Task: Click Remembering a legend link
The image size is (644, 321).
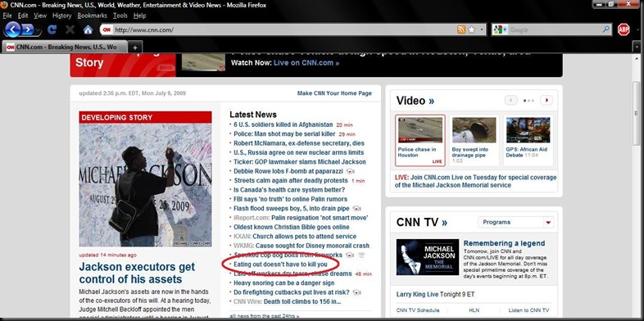Action: point(504,243)
